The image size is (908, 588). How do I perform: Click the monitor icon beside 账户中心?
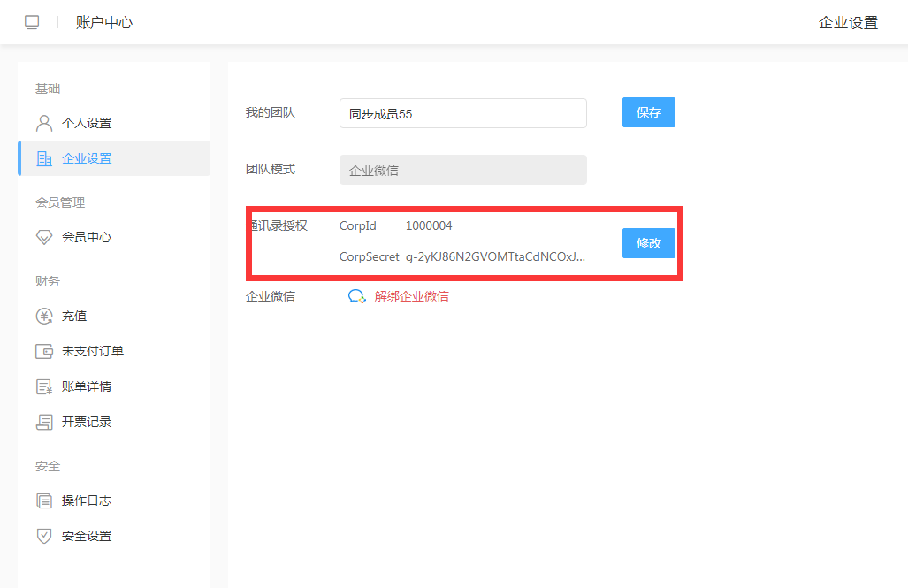(x=32, y=23)
